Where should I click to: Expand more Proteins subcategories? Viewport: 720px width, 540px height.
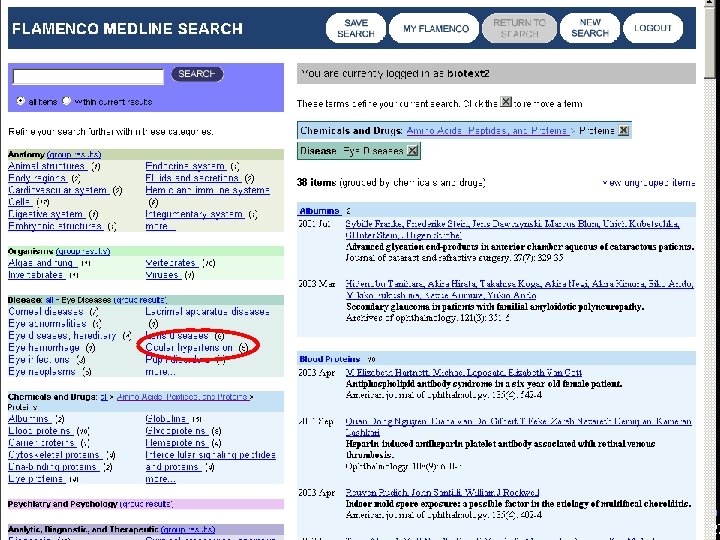tap(160, 478)
